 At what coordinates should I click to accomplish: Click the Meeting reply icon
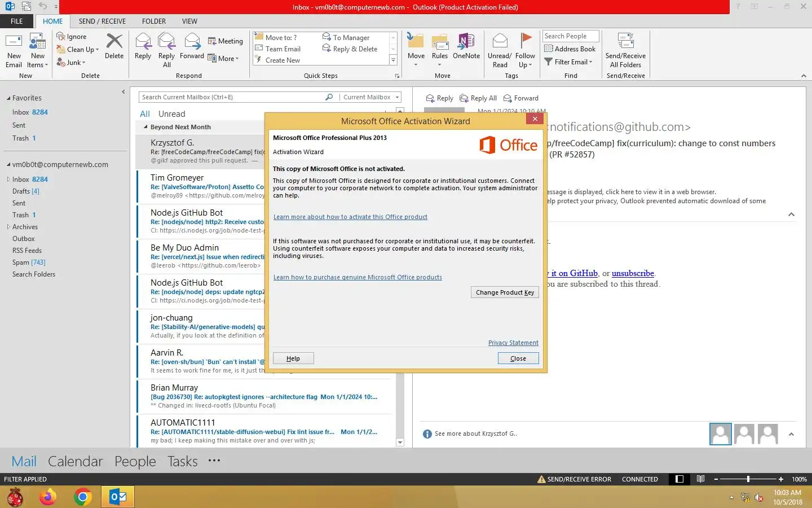click(x=225, y=41)
